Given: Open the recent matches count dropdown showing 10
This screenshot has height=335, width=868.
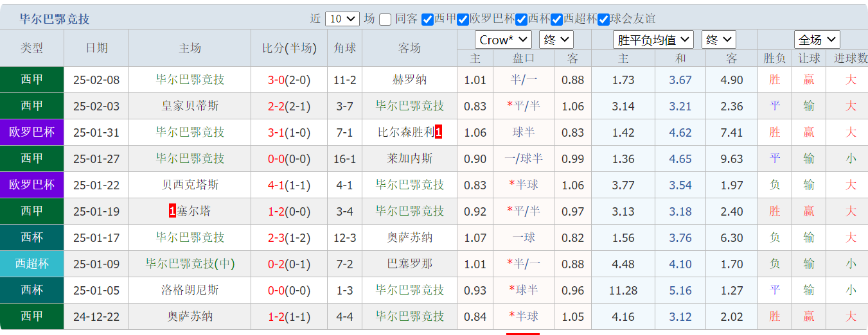Looking at the screenshot, I should 342,19.
